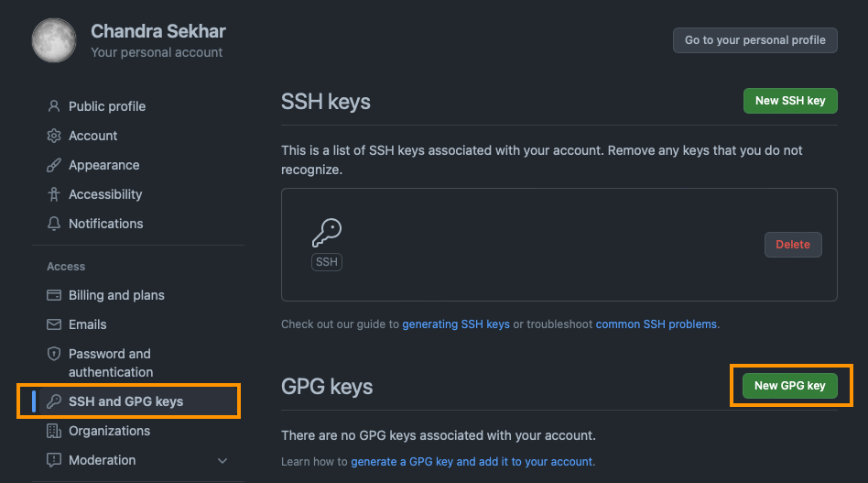Image resolution: width=868 pixels, height=483 pixels.
Task: Delete the listed SSH key
Action: pos(793,245)
